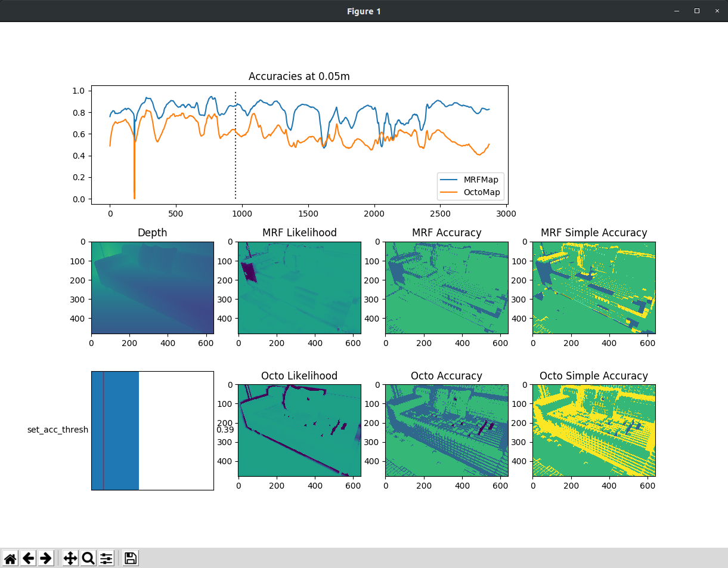Open the Configure subplots settings

click(x=106, y=558)
